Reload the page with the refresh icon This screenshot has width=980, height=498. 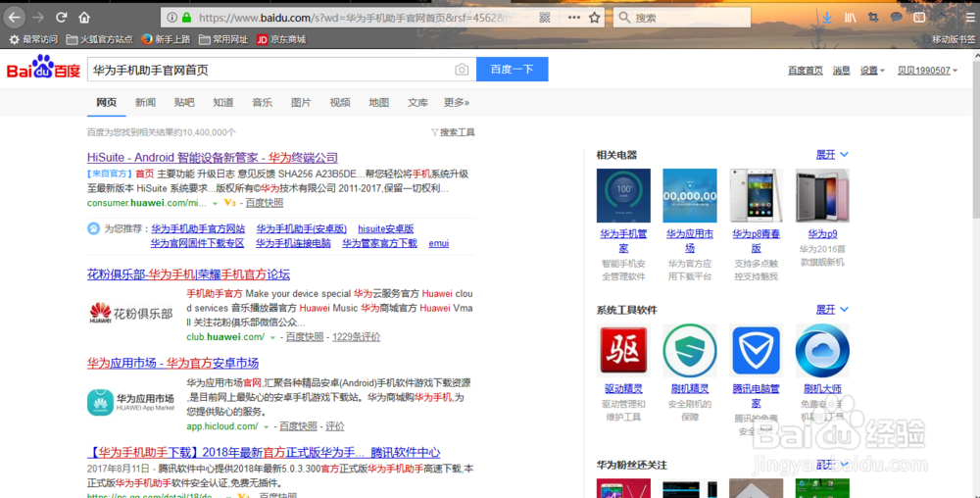(x=61, y=18)
